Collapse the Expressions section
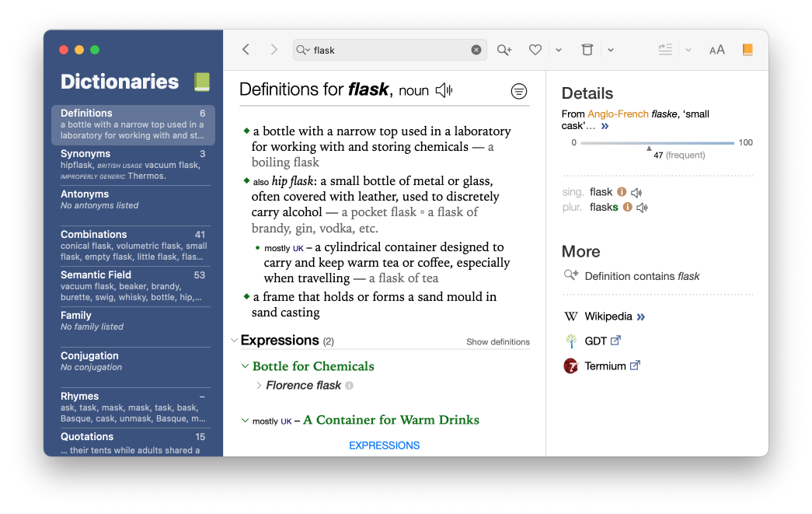Screen dimensions: 812x514 click(x=234, y=341)
